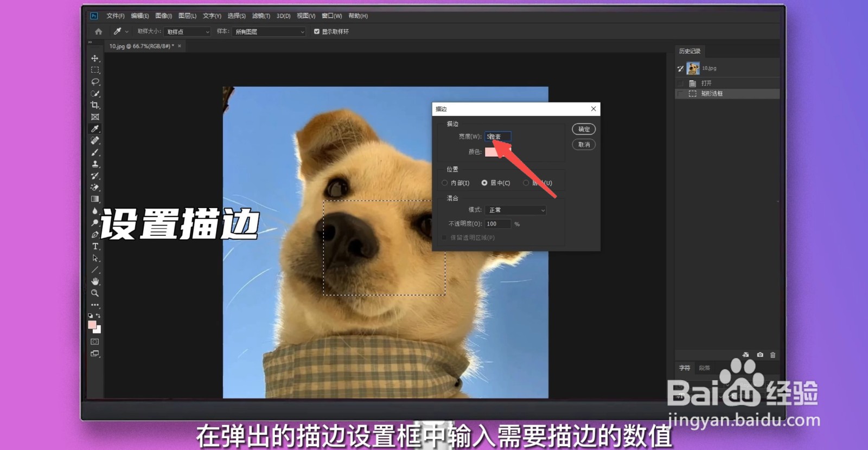The width and height of the screenshot is (868, 450).
Task: Open the 取样大小 dropdown
Action: coord(188,32)
